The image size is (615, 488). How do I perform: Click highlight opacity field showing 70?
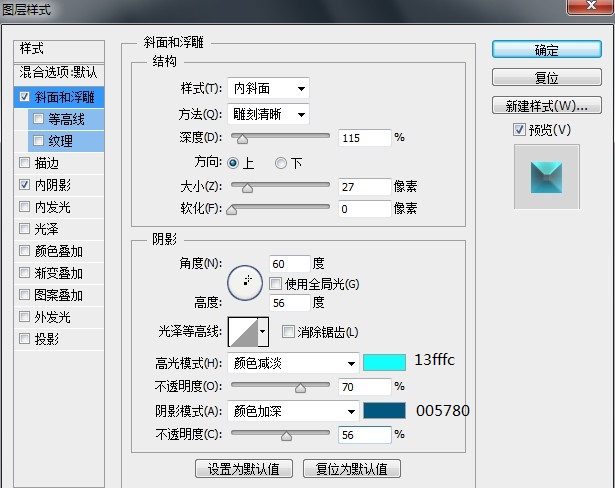365,387
